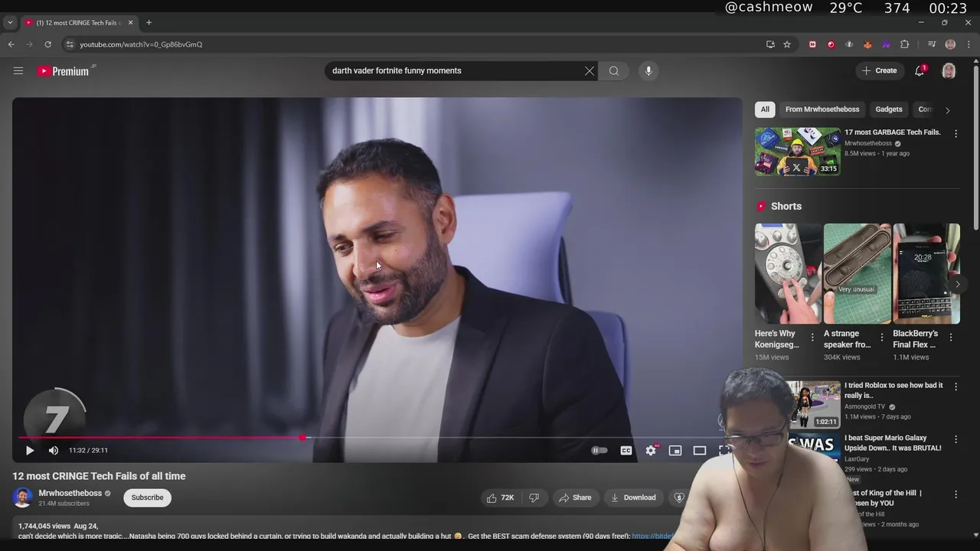The width and height of the screenshot is (980, 551).
Task: Select the From Mrwhosetheboss chip
Action: (822, 109)
